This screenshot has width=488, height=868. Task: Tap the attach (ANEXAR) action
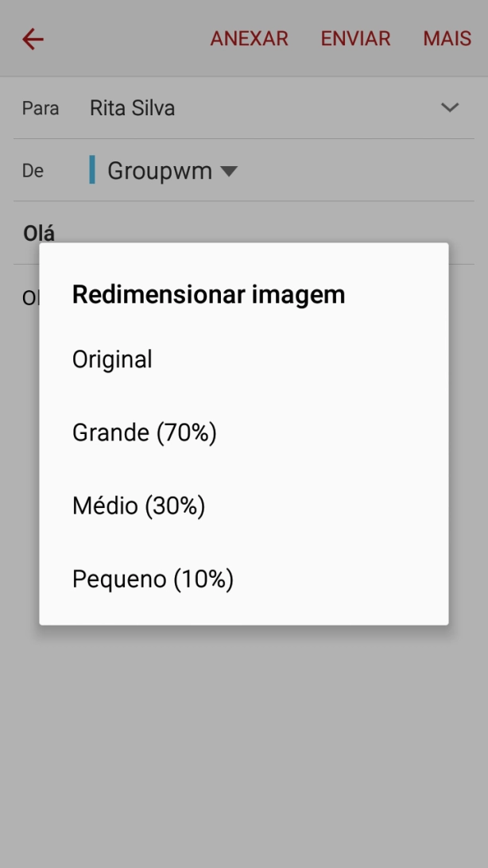(x=250, y=38)
